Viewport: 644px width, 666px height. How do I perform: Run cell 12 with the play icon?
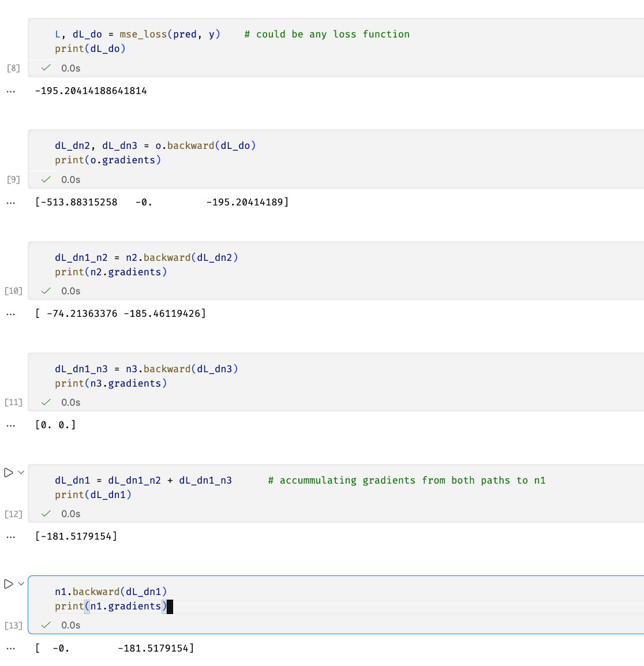(x=9, y=472)
